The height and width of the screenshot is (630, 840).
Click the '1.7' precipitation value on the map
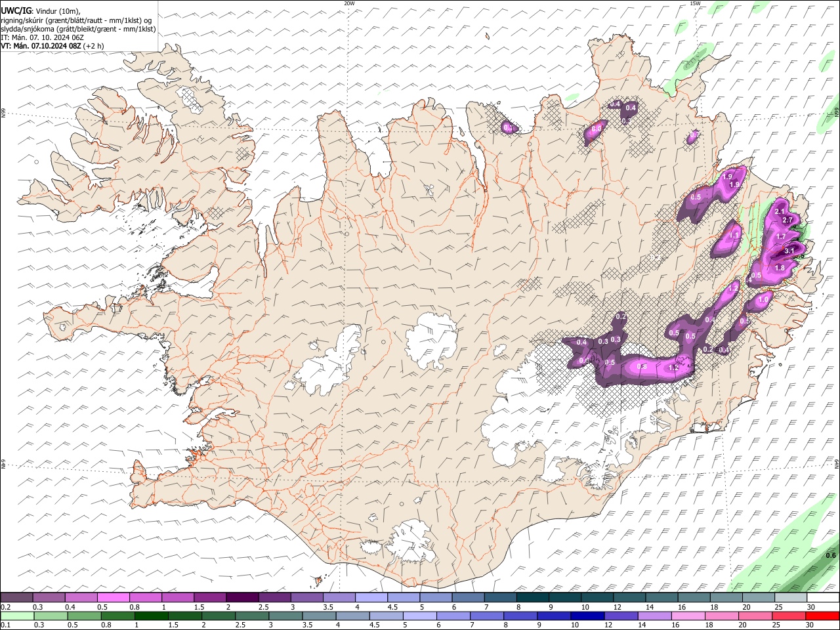tap(781, 237)
